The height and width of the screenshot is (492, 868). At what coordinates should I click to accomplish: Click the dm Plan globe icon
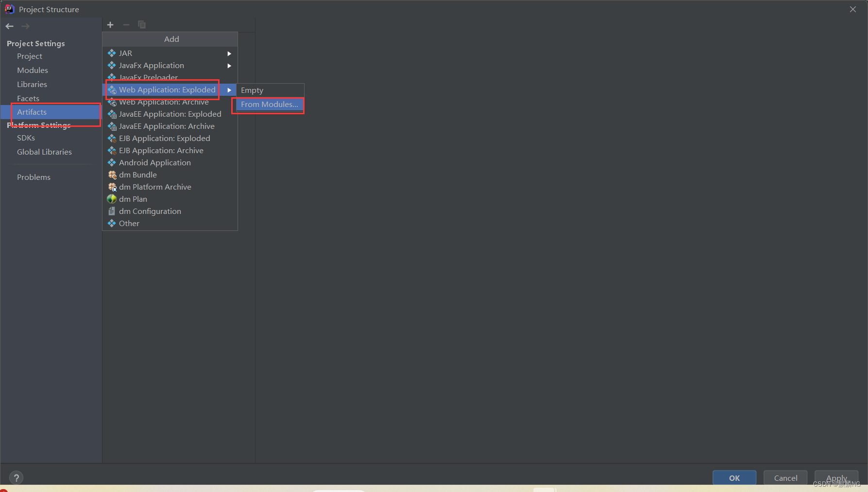pyautogui.click(x=112, y=199)
